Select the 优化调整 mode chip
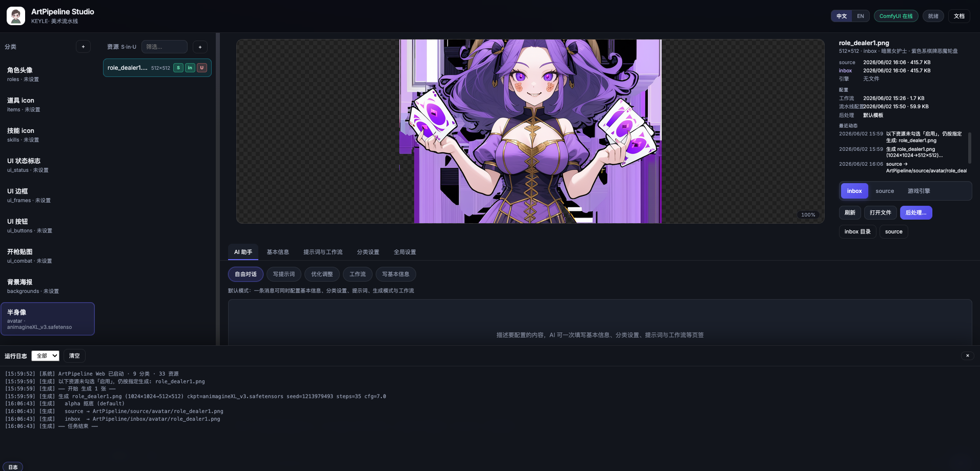Image resolution: width=980 pixels, height=471 pixels. [x=322, y=274]
